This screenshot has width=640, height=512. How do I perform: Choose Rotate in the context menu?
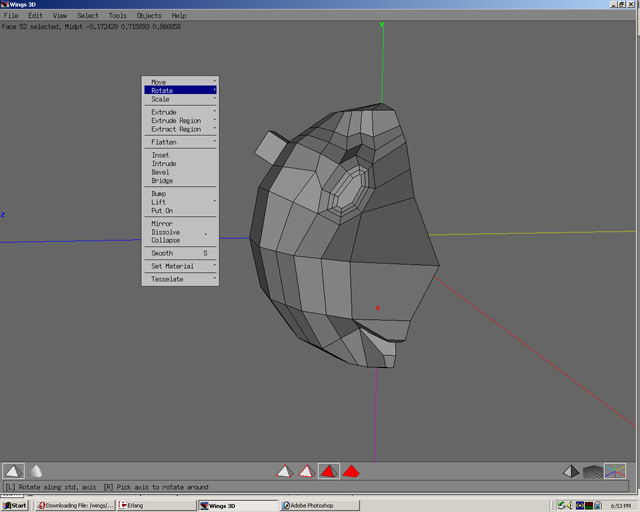tap(180, 90)
